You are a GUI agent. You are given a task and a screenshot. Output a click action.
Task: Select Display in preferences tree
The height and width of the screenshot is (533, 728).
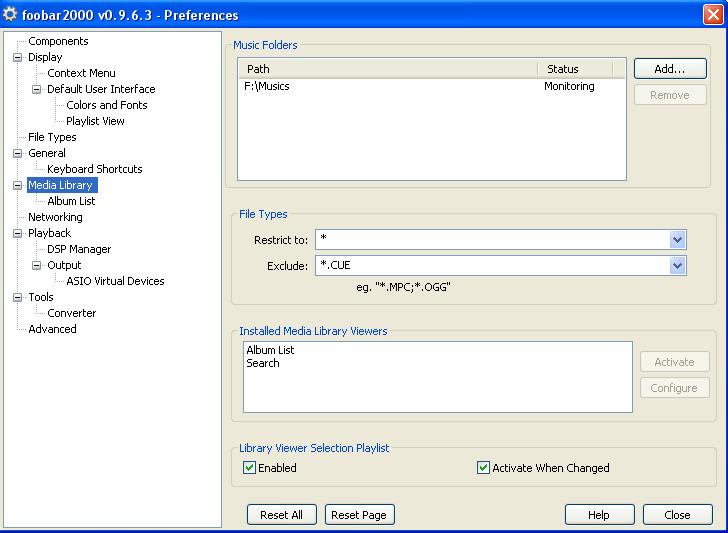pyautogui.click(x=45, y=57)
